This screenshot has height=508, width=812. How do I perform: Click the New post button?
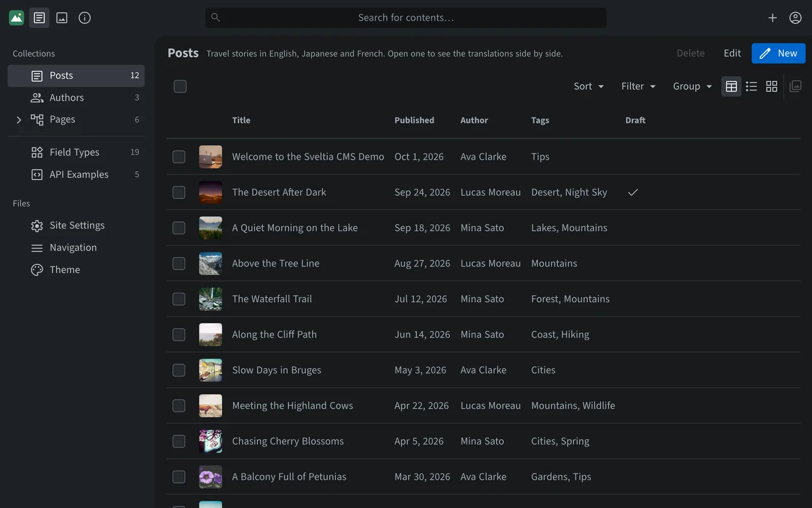click(x=779, y=53)
